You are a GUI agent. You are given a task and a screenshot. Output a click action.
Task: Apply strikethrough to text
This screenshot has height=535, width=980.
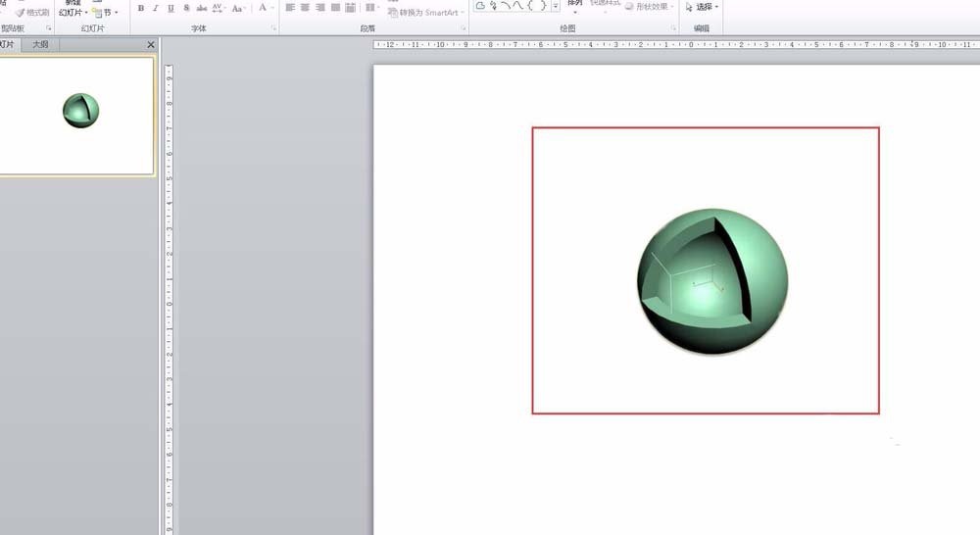pos(202,8)
